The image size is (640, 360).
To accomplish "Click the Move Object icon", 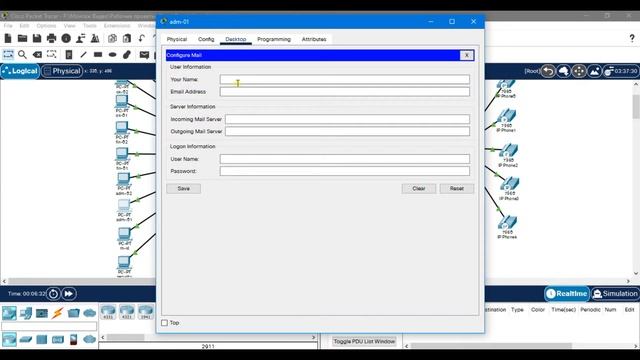I will [579, 71].
